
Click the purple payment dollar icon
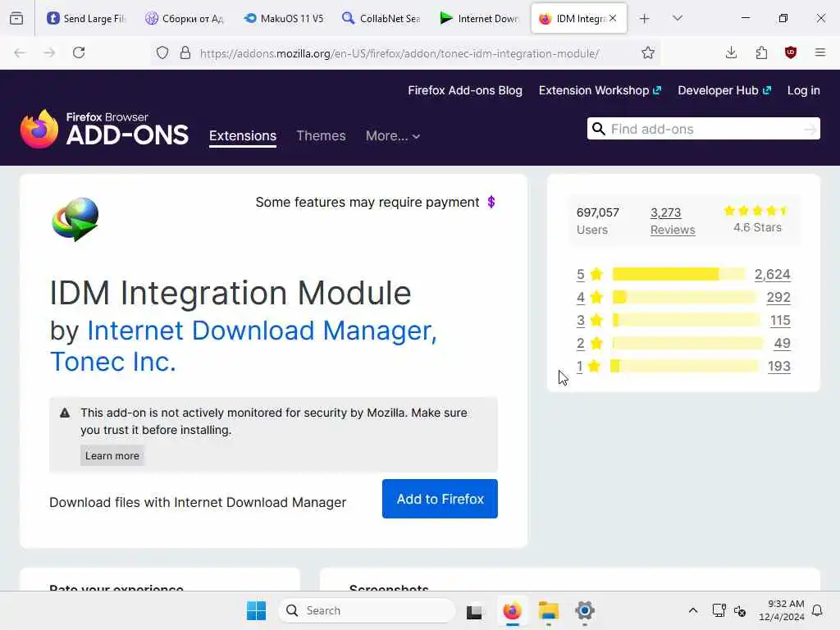pyautogui.click(x=491, y=202)
